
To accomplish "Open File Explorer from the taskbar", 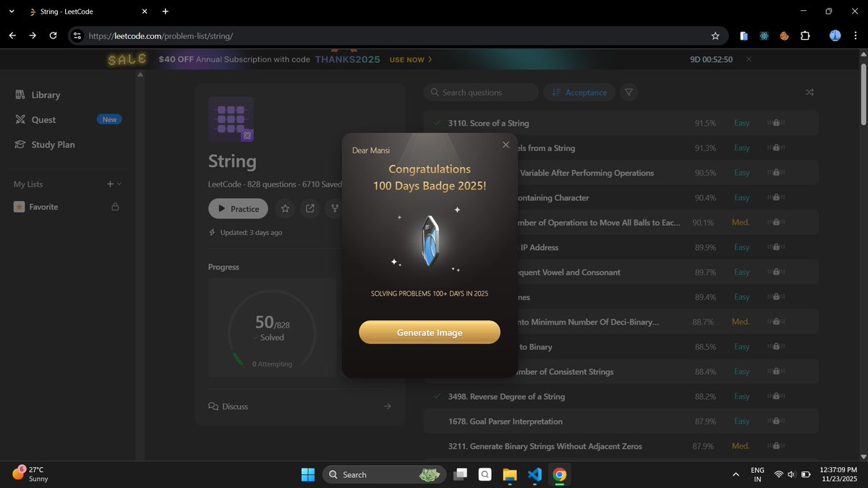I will (510, 474).
